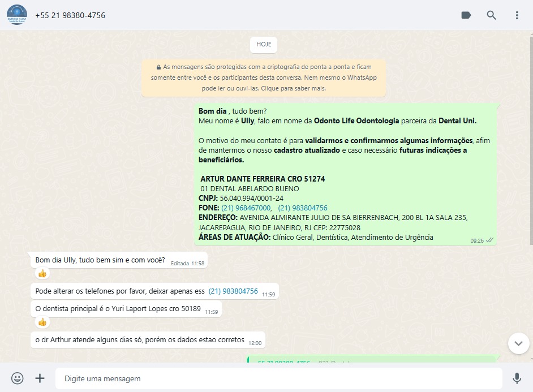Select the greeting 'Bom dia , tudo bem?'
Screen dimensions: 533x392
coord(233,111)
